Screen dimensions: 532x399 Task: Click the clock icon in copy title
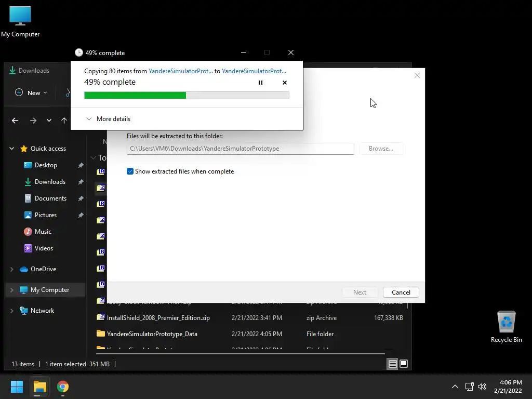pyautogui.click(x=79, y=52)
